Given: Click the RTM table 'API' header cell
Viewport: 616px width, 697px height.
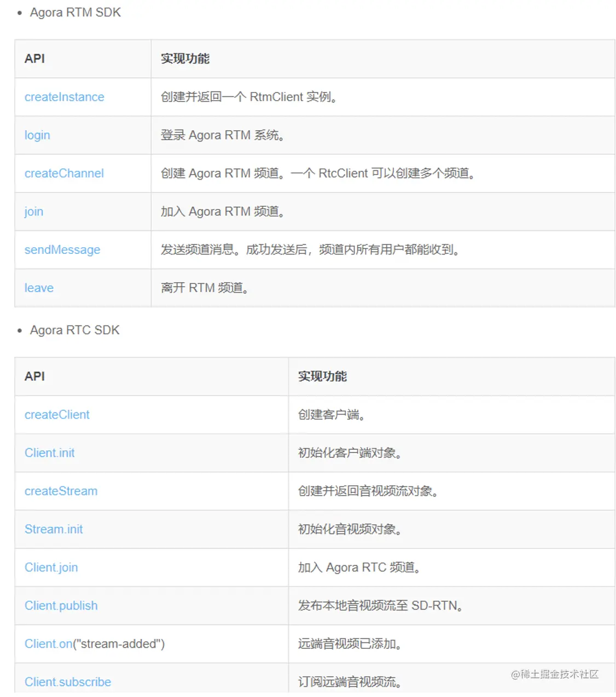Looking at the screenshot, I should [x=83, y=59].
